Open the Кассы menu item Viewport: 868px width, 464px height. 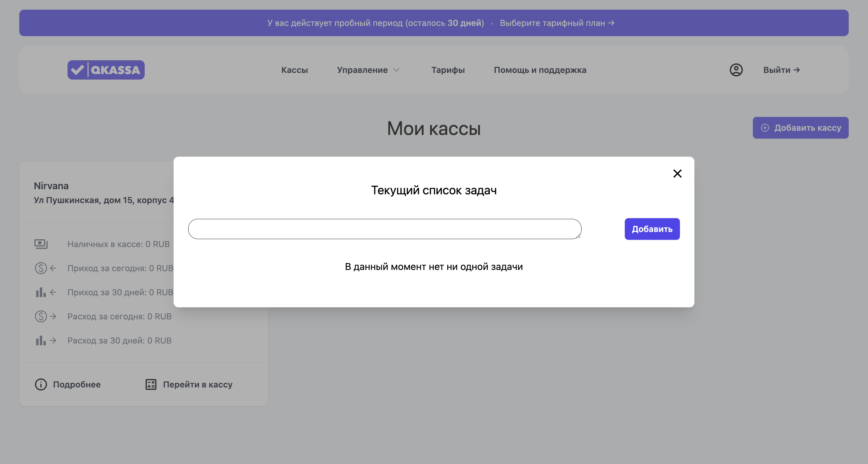point(294,70)
